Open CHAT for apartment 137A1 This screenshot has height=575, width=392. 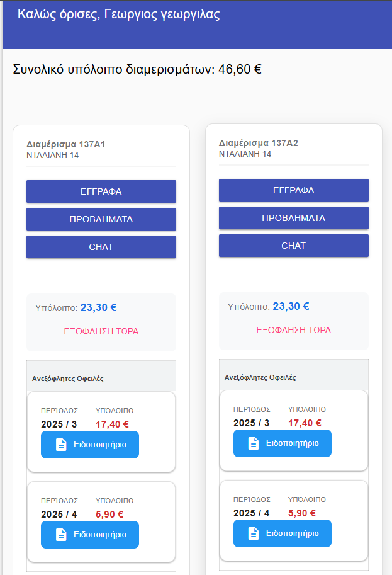pos(101,246)
